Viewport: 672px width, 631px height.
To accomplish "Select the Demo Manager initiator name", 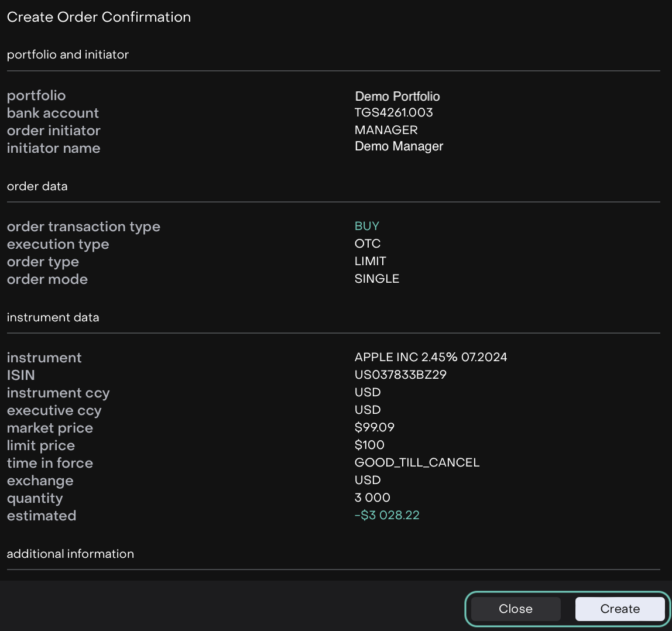I will click(399, 146).
